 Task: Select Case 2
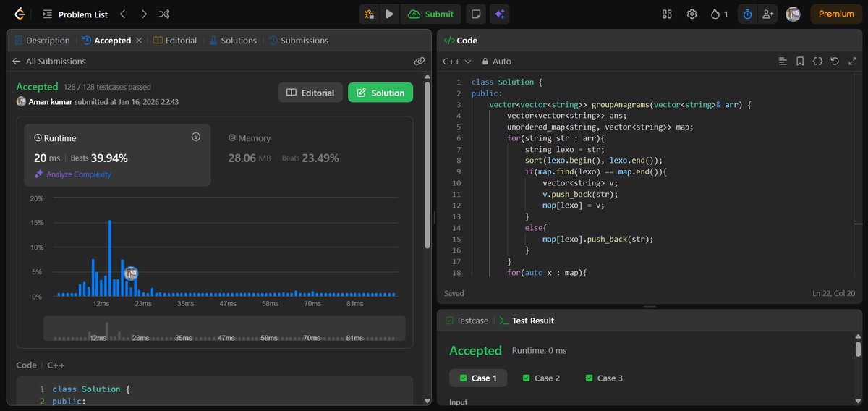coord(541,378)
